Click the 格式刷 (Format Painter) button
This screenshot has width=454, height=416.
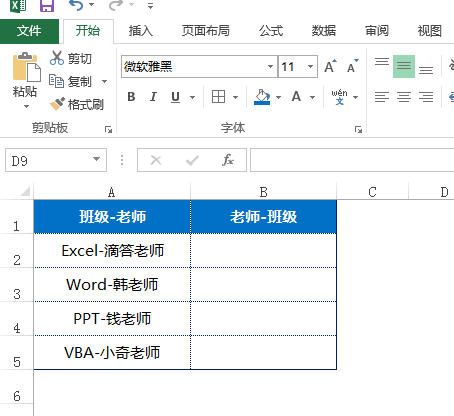(77, 104)
